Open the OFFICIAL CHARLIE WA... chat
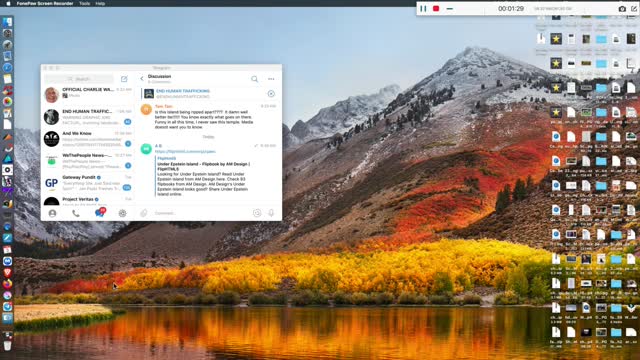Image resolution: width=640 pixels, height=360 pixels. [88, 95]
